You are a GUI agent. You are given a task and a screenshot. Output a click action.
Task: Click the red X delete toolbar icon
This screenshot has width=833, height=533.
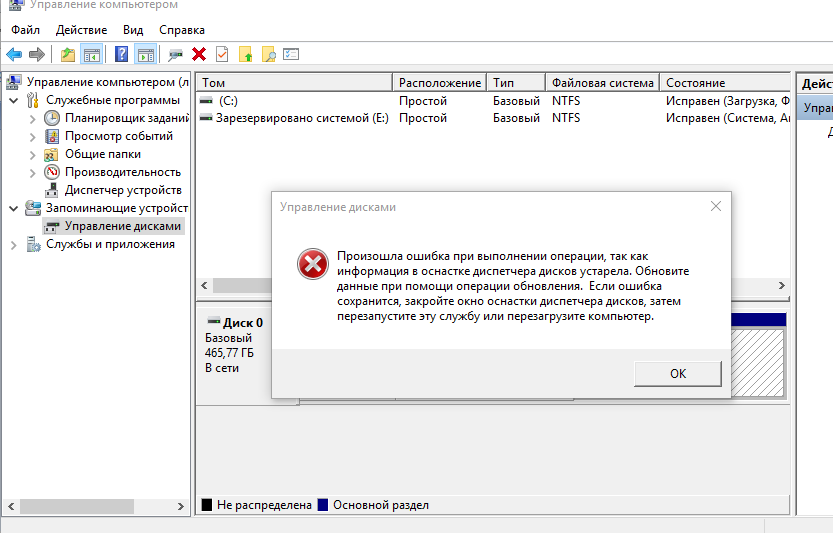199,54
